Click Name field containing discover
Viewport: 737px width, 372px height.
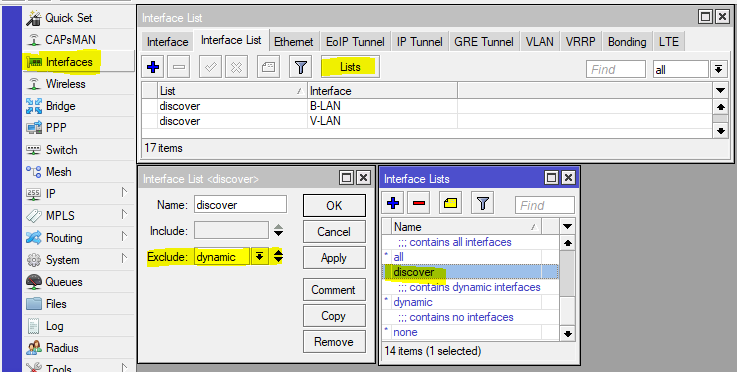[x=240, y=205]
